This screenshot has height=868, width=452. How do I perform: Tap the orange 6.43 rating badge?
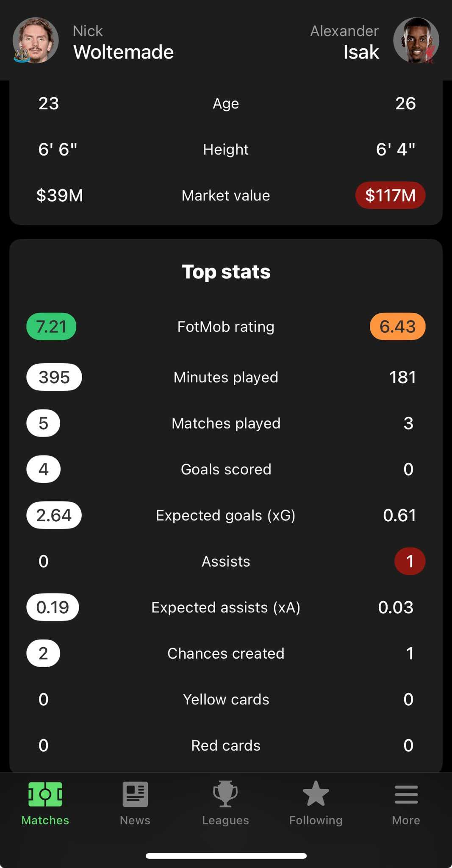click(x=397, y=326)
